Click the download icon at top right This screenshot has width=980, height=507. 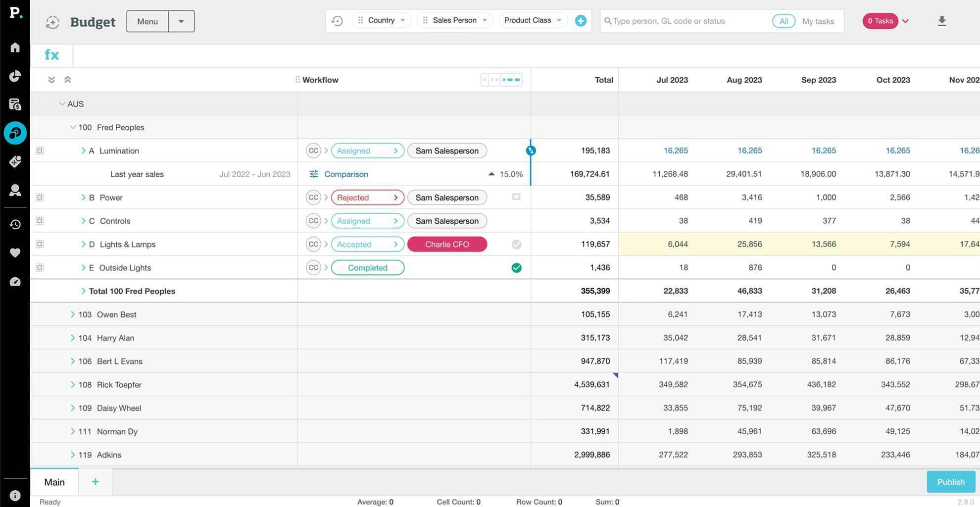(941, 21)
